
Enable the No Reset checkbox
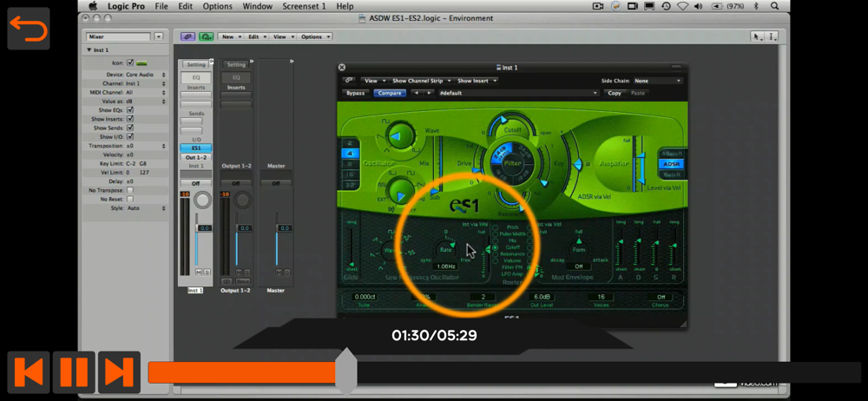pyautogui.click(x=130, y=199)
